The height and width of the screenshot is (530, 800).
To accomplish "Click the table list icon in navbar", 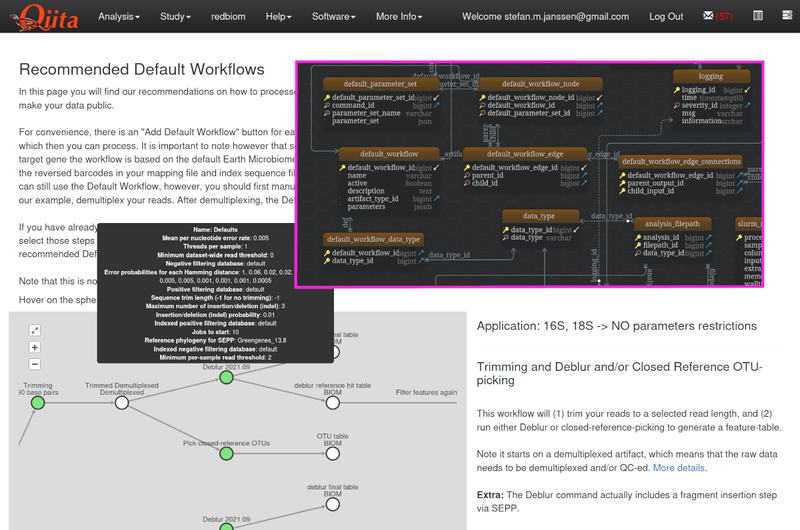I will click(758, 15).
